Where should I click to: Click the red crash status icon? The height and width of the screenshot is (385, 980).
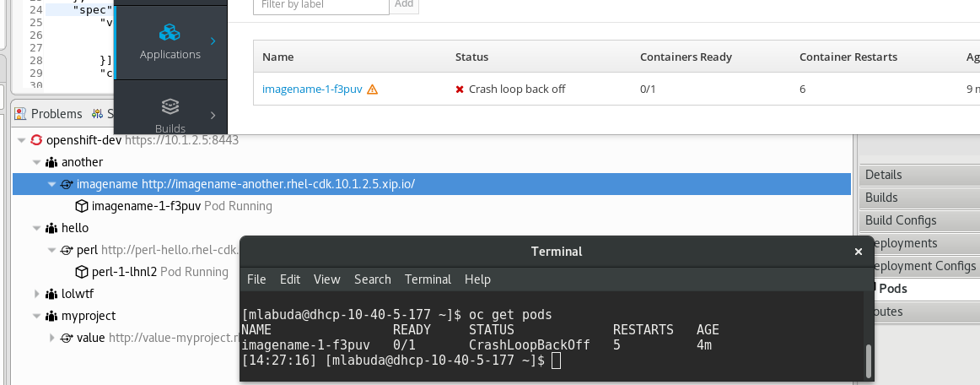[460, 89]
